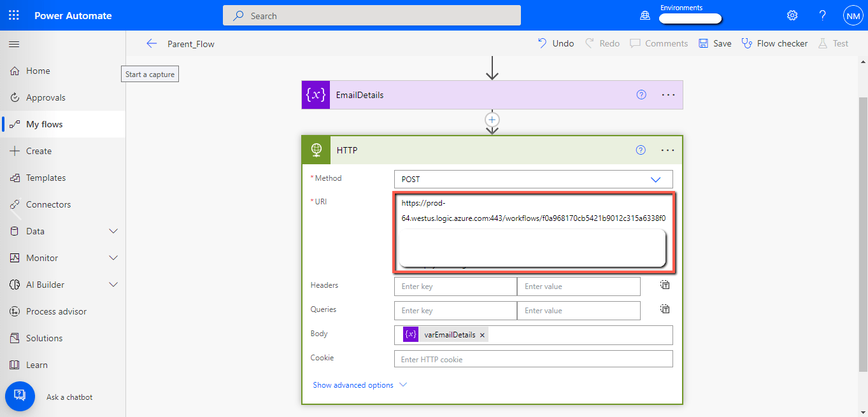Open Templates in the sidebar
Screen dimensions: 868x417
[62, 178]
